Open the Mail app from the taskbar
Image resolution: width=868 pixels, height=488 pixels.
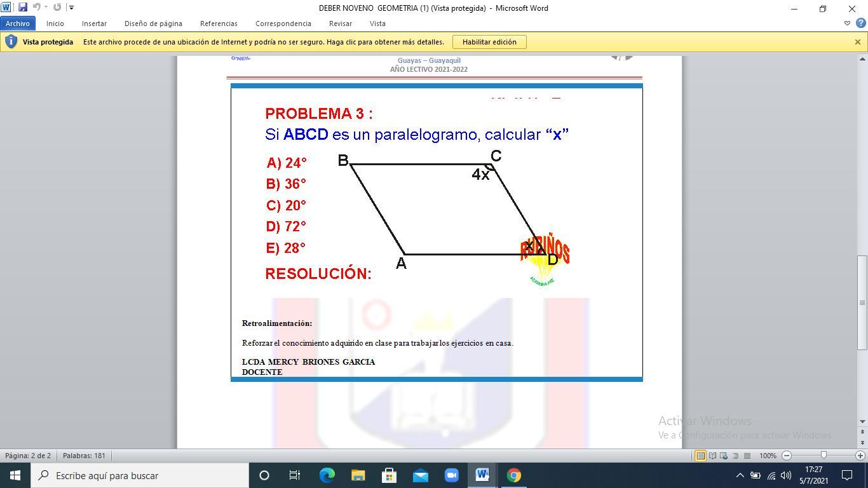click(420, 475)
